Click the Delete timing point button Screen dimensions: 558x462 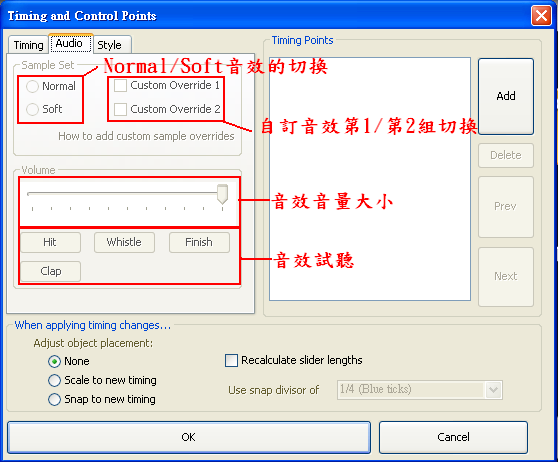point(506,155)
